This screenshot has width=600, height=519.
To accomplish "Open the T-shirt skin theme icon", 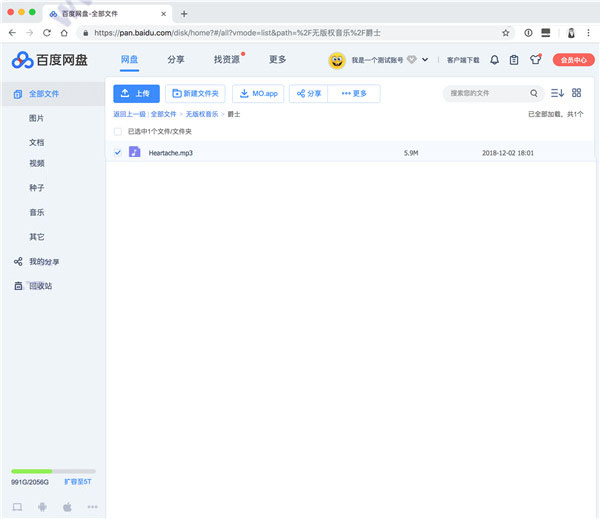I will tap(535, 60).
